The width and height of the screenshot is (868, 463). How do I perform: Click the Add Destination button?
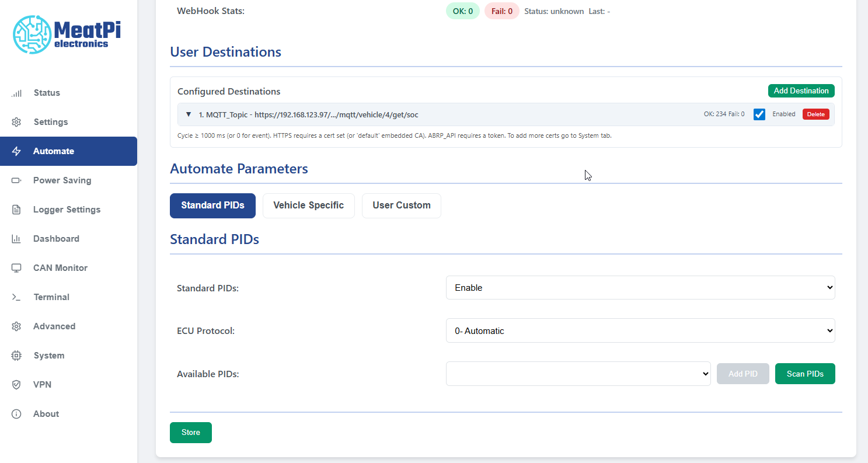point(801,91)
